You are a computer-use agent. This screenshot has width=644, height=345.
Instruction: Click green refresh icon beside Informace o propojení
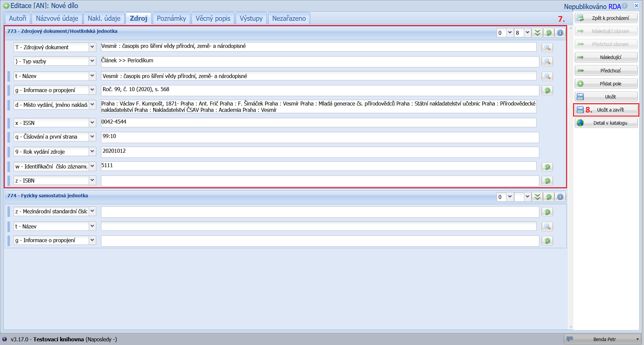pos(547,90)
